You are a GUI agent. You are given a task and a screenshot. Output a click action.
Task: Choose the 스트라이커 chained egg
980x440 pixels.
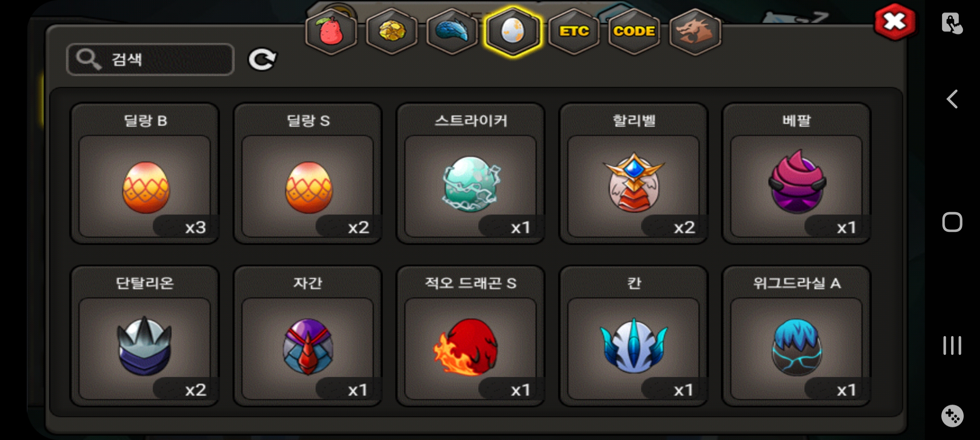(470, 174)
